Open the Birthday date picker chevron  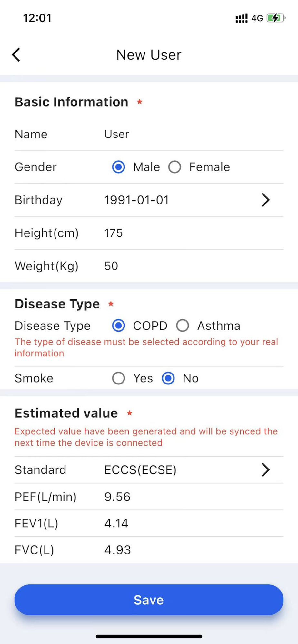tap(265, 200)
